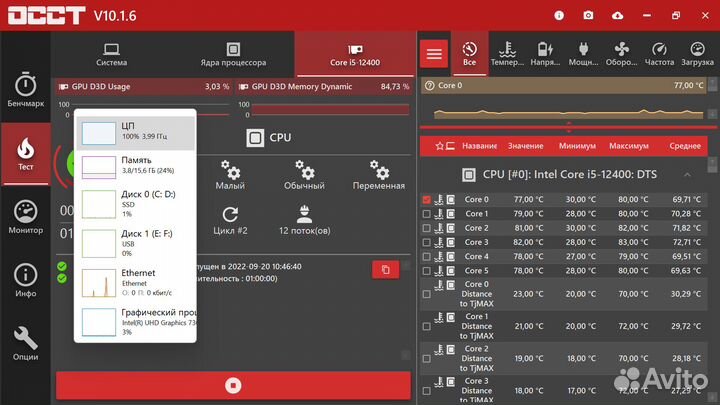Switch to the Ядра процессора tab
Screen dimensions: 720x405
pyautogui.click(x=233, y=55)
